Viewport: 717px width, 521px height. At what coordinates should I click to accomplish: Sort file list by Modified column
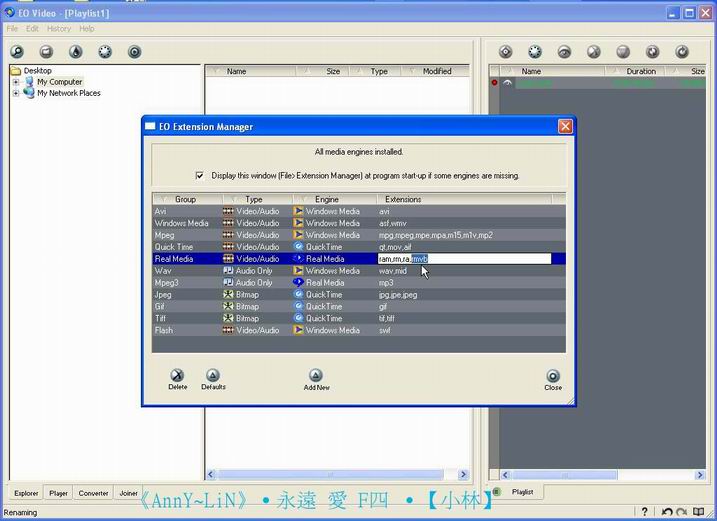435,71
